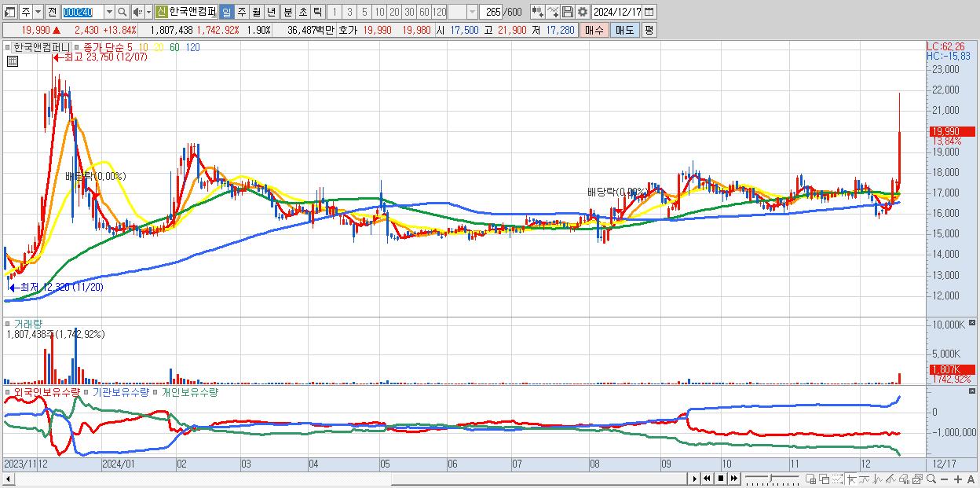The width and height of the screenshot is (980, 488).
Task: Click the rewind button in bottom bar
Action: 707,479
